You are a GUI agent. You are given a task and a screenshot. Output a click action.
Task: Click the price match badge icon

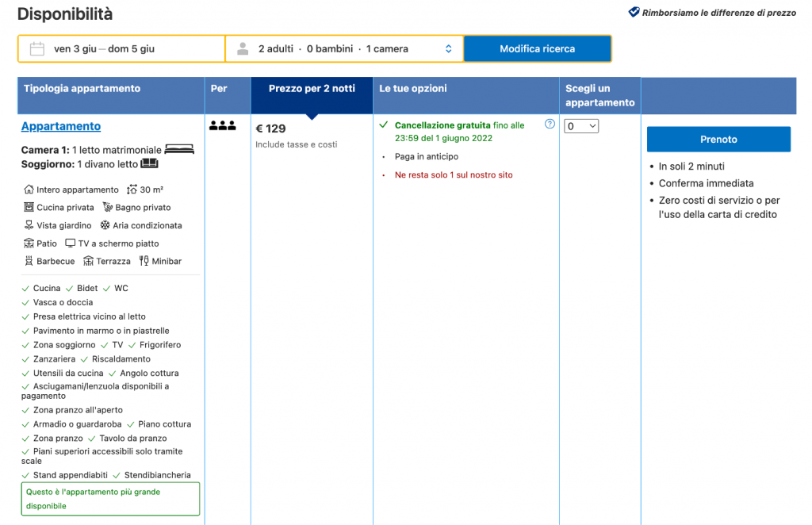[634, 13]
